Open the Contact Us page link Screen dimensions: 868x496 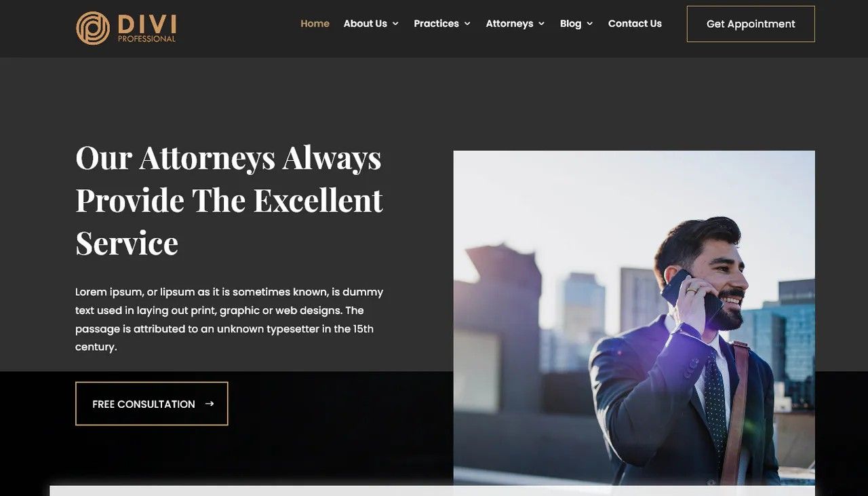click(635, 24)
